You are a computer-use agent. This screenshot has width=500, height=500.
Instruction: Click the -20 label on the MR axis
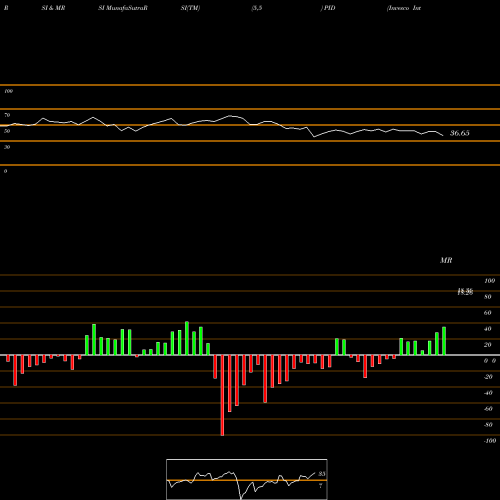point(488,377)
